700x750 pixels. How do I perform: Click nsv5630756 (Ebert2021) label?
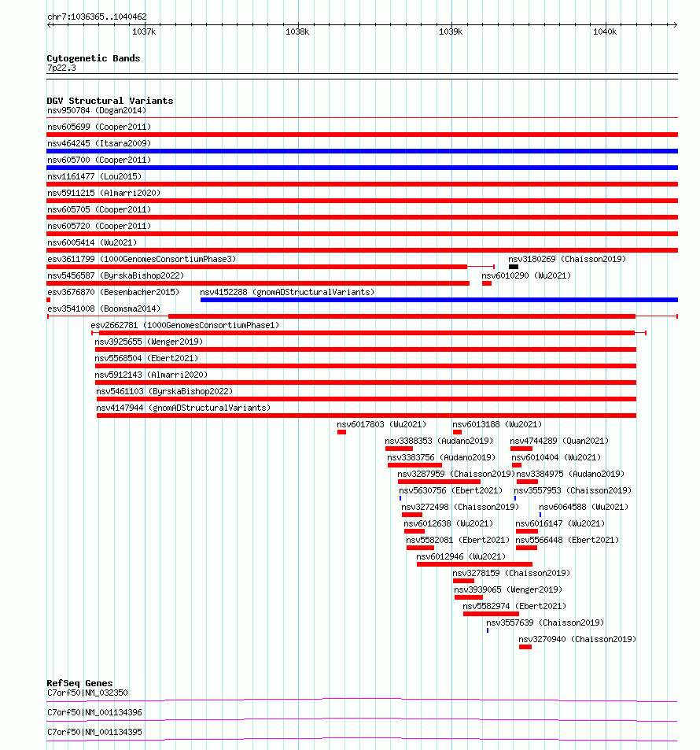tap(451, 491)
